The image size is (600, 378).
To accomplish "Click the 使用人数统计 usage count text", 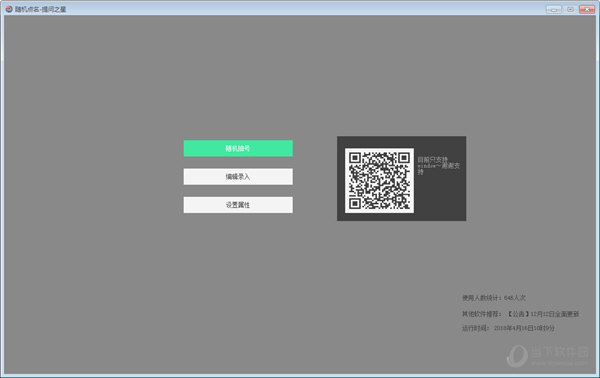I will [x=494, y=298].
